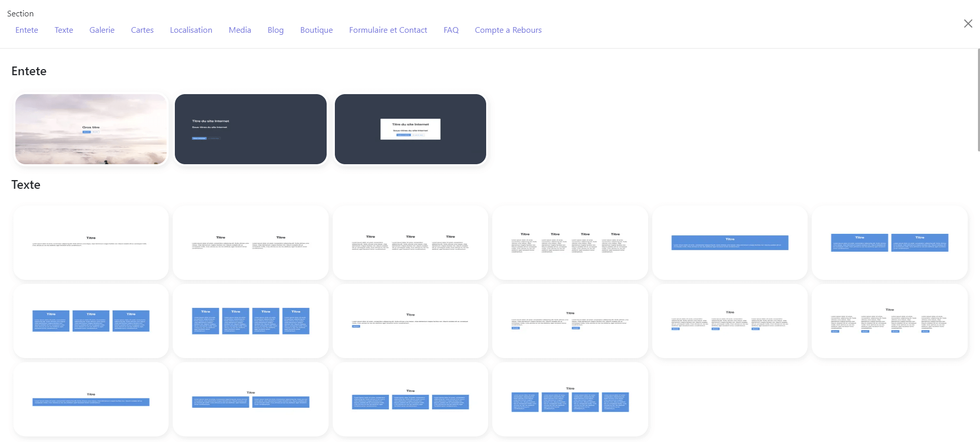980x442 pixels.
Task: Click the vertical scrollbar on the right
Action: (978, 100)
